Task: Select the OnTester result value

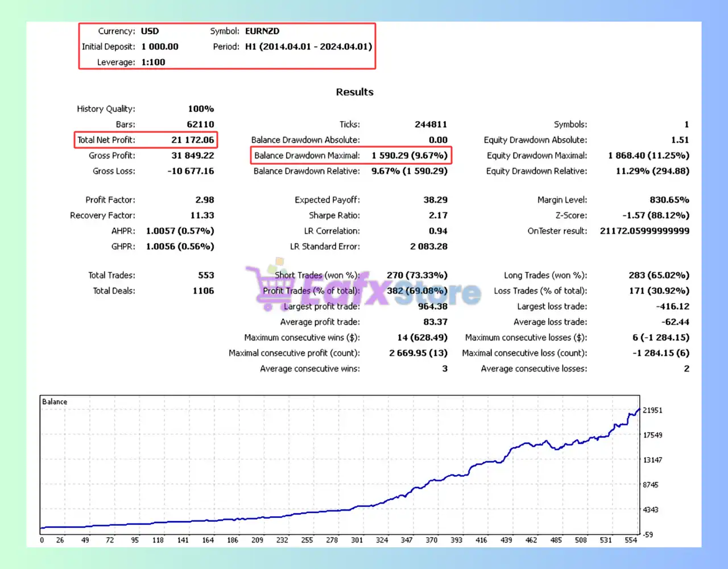Action: tap(644, 231)
